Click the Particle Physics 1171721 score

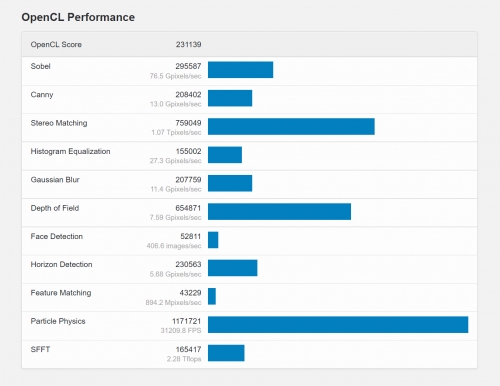tap(187, 321)
